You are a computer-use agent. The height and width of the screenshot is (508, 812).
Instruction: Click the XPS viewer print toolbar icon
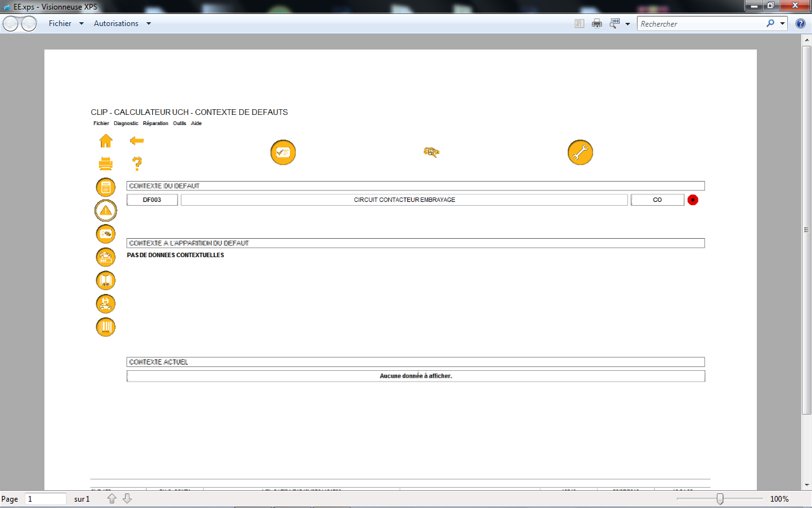coord(597,23)
